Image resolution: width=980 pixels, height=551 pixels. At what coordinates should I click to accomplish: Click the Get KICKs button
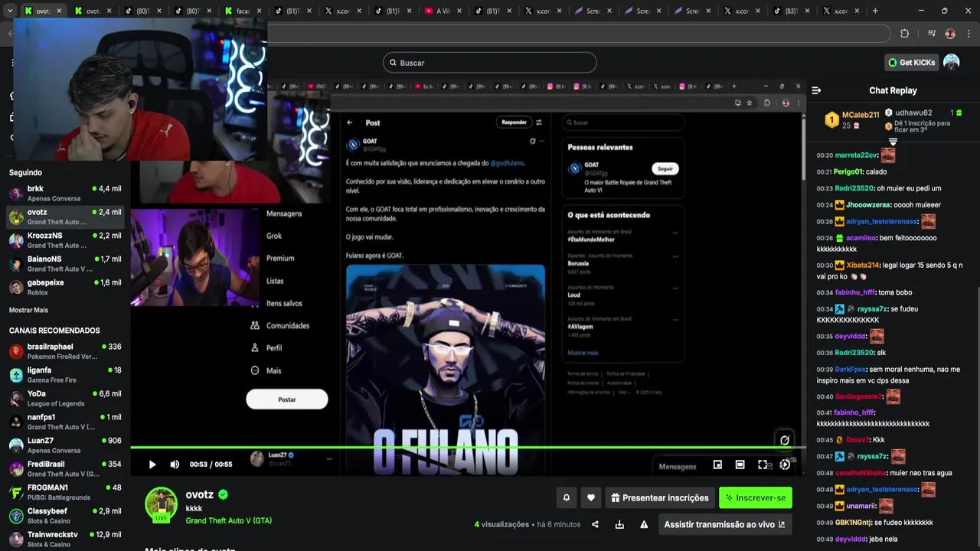click(x=911, y=63)
